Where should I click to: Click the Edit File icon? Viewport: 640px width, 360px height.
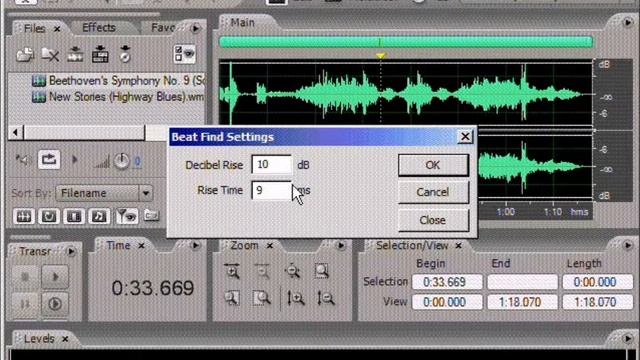100,54
